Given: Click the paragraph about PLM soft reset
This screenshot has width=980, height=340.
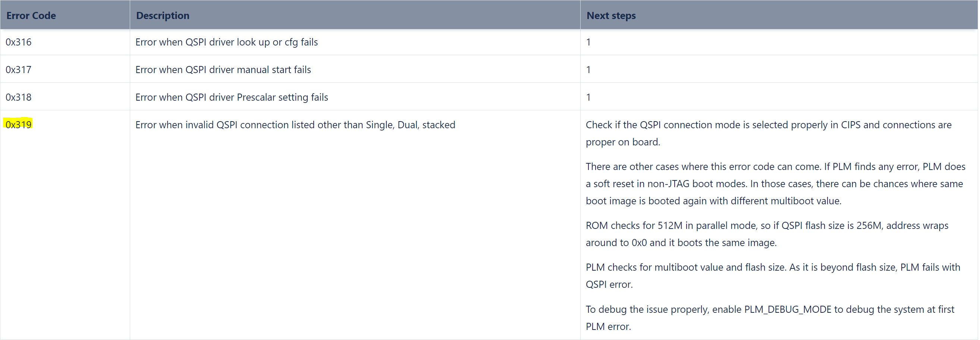Looking at the screenshot, I should tap(774, 184).
